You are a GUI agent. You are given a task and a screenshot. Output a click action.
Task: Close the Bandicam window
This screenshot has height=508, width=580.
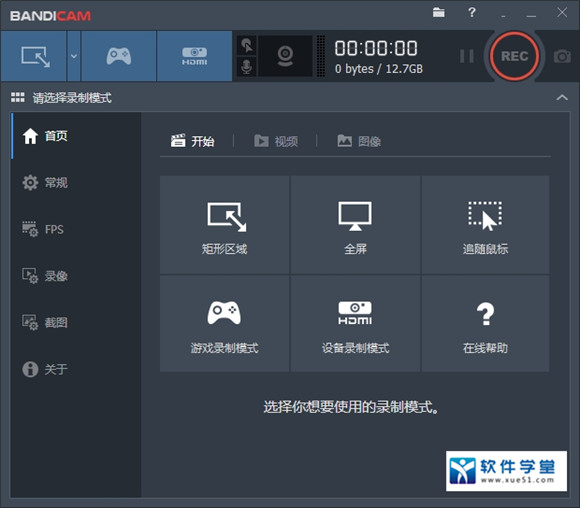[562, 13]
